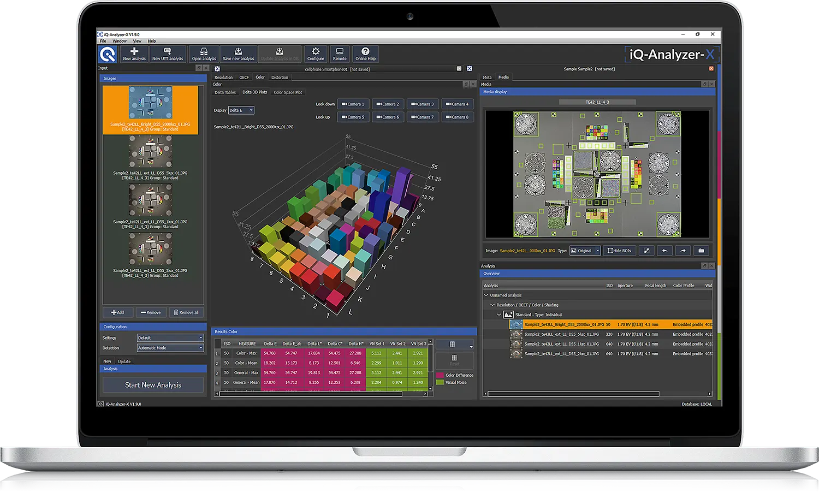The height and width of the screenshot is (504, 819).
Task: Click the Remove button in Images panel
Action: (x=151, y=312)
